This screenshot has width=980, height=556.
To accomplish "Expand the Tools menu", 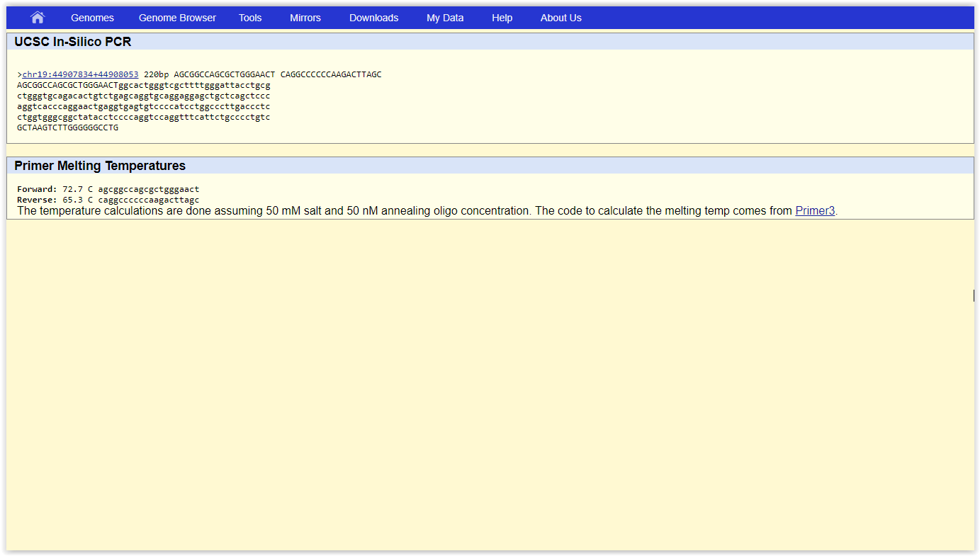I will coord(250,18).
